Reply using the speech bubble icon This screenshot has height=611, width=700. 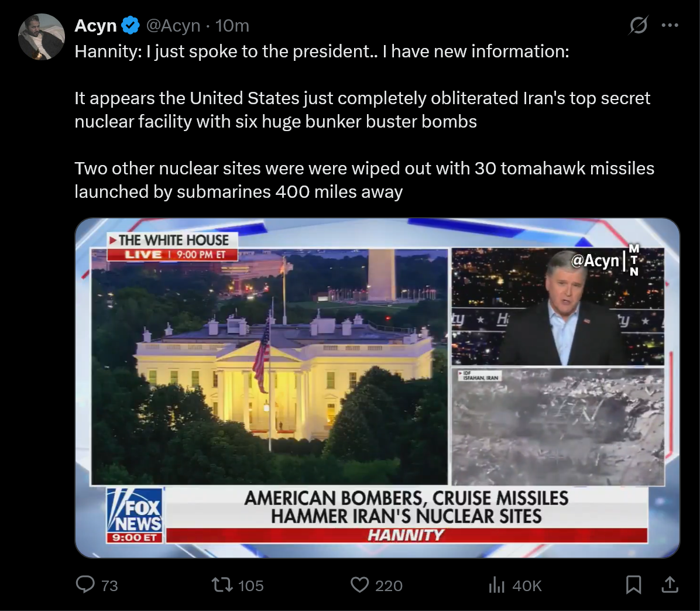85,585
